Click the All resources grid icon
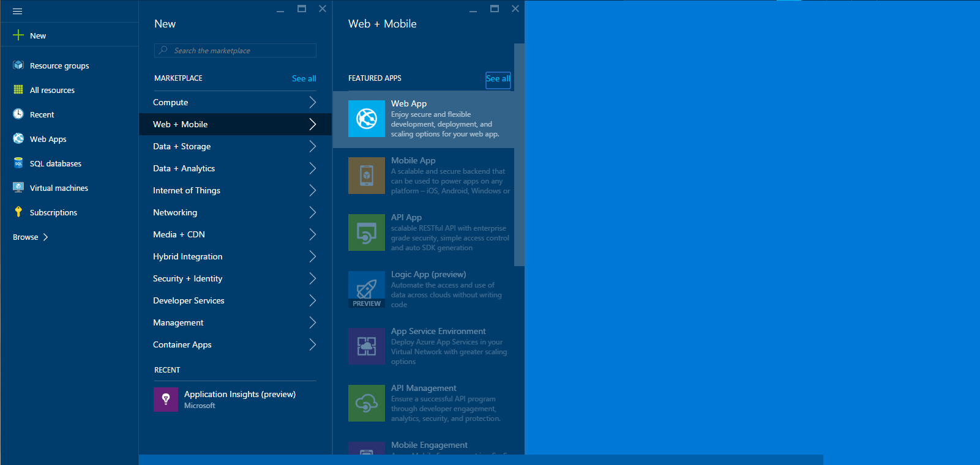This screenshot has width=980, height=465. (18, 89)
